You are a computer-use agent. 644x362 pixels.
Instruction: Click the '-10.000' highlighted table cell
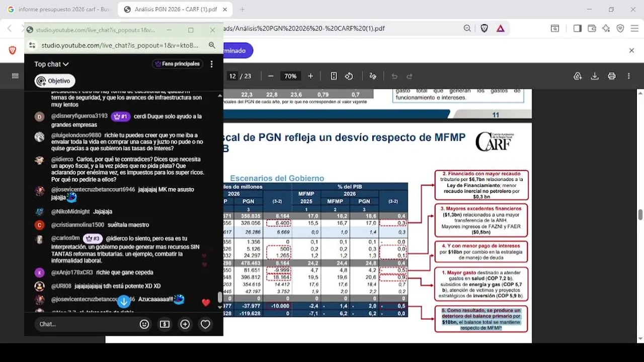click(279, 306)
